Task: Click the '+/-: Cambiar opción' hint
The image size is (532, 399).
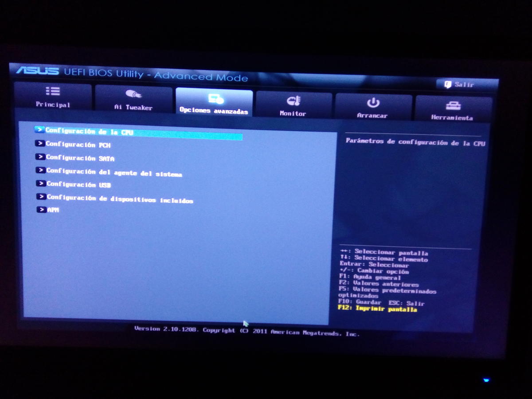Action: click(374, 271)
